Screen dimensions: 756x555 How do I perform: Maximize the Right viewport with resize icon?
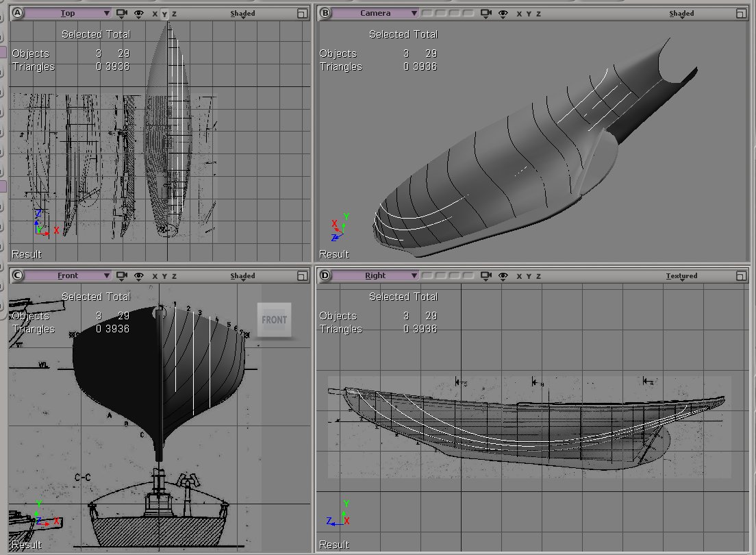[x=740, y=275]
